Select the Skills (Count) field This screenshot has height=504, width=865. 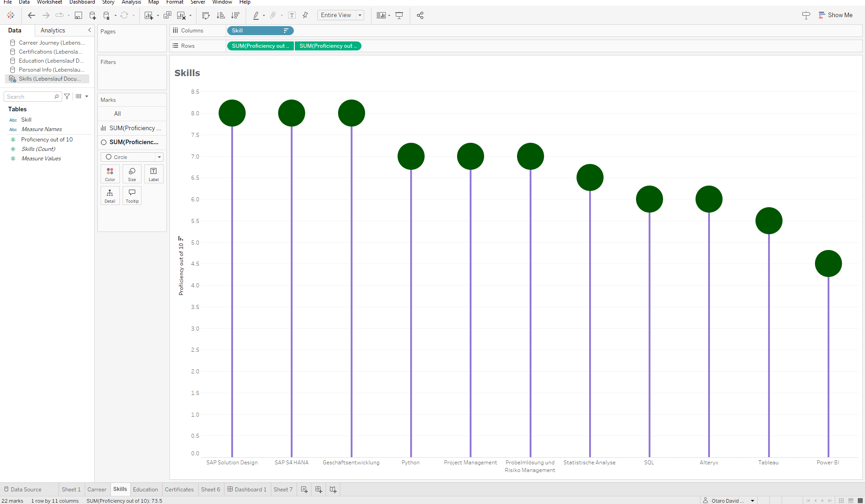pyautogui.click(x=38, y=149)
